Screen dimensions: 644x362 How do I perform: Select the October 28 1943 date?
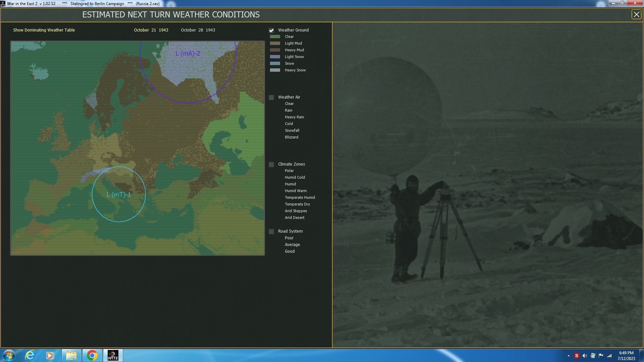pyautogui.click(x=198, y=30)
